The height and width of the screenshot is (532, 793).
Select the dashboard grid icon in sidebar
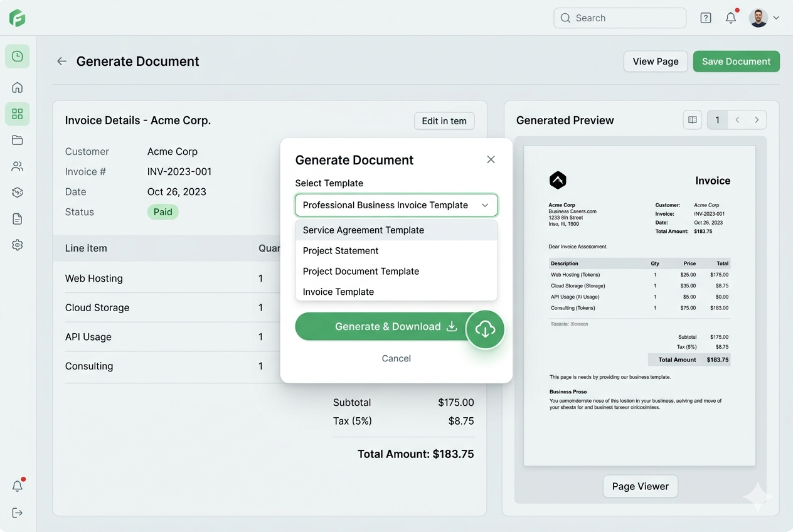[17, 114]
